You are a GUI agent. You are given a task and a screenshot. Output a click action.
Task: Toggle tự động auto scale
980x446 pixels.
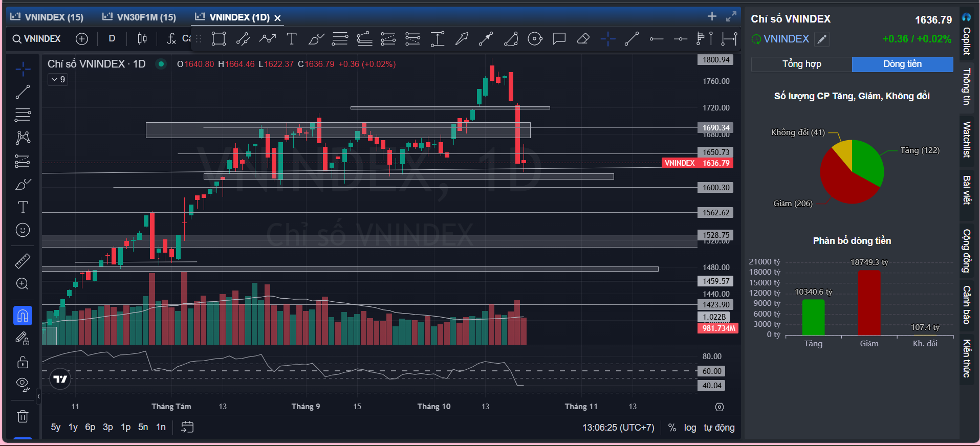pos(719,428)
